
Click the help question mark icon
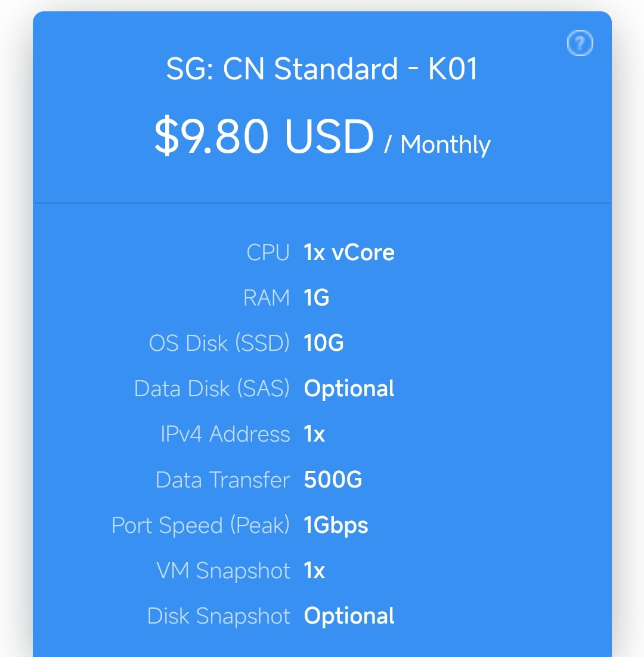coord(580,44)
